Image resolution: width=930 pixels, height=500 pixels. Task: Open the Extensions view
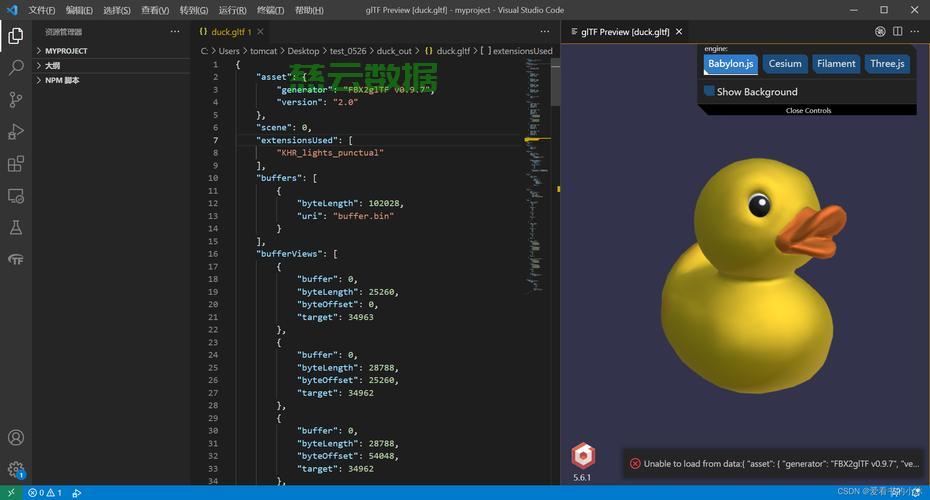pyautogui.click(x=16, y=163)
